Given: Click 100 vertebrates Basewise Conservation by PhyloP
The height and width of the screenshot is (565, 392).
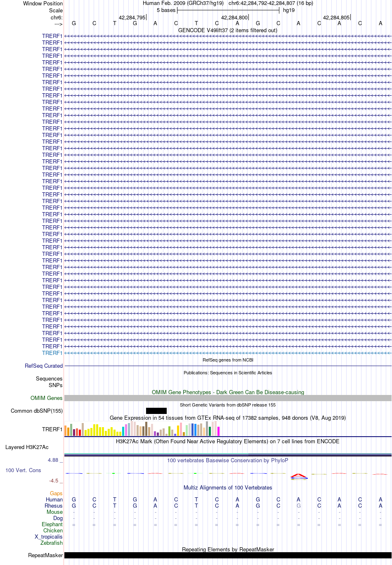Looking at the screenshot, I should [x=228, y=460].
